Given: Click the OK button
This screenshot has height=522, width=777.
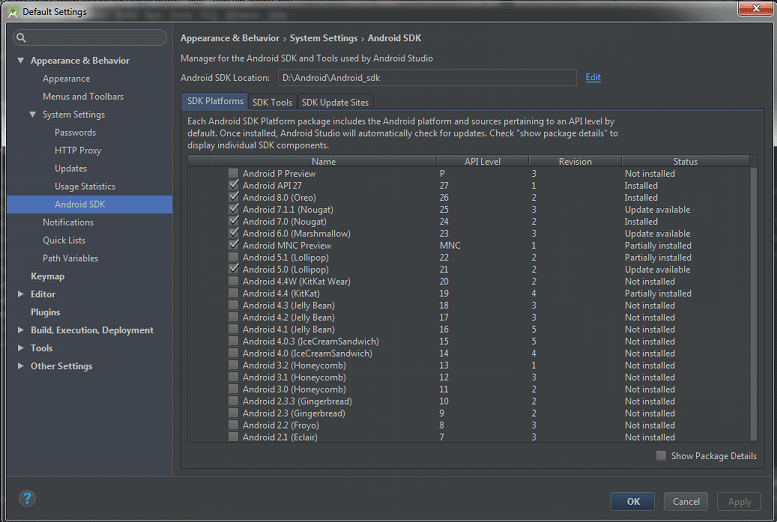Looking at the screenshot, I should [x=633, y=501].
